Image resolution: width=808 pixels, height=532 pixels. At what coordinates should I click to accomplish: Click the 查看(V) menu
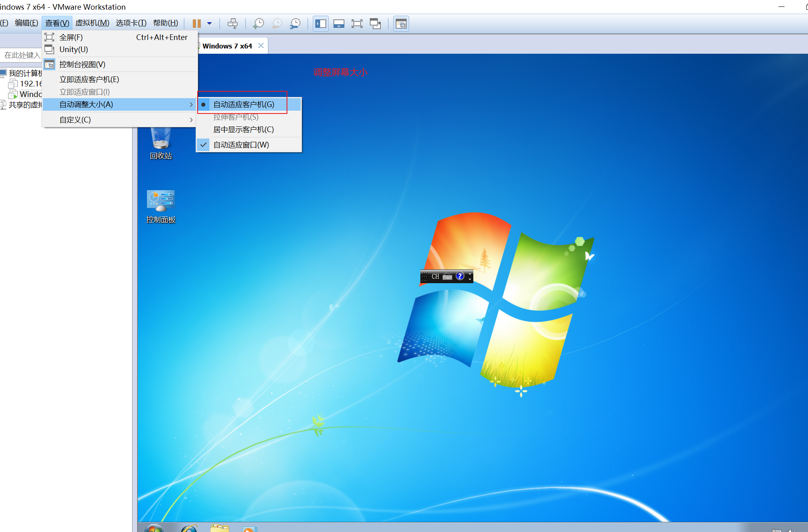pyautogui.click(x=57, y=23)
